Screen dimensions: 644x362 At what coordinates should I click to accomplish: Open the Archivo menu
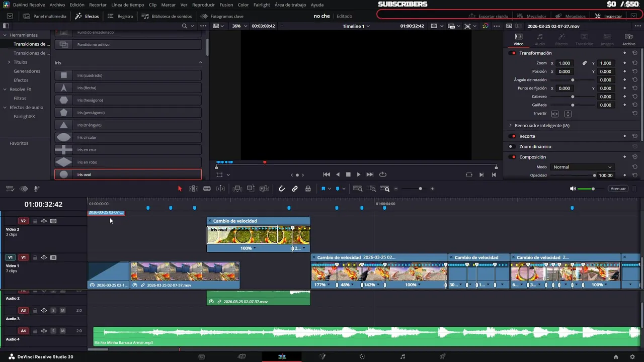point(57,5)
